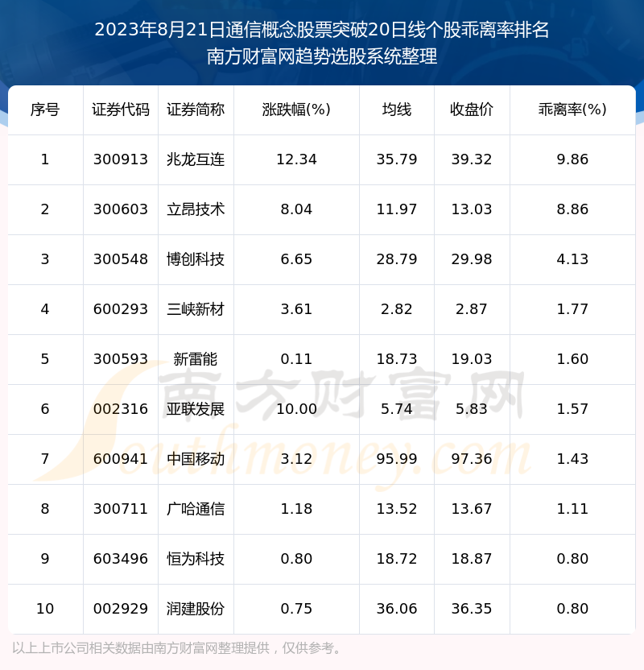The image size is (644, 670).
Task: Select stock code 300711
Action: coord(121,509)
